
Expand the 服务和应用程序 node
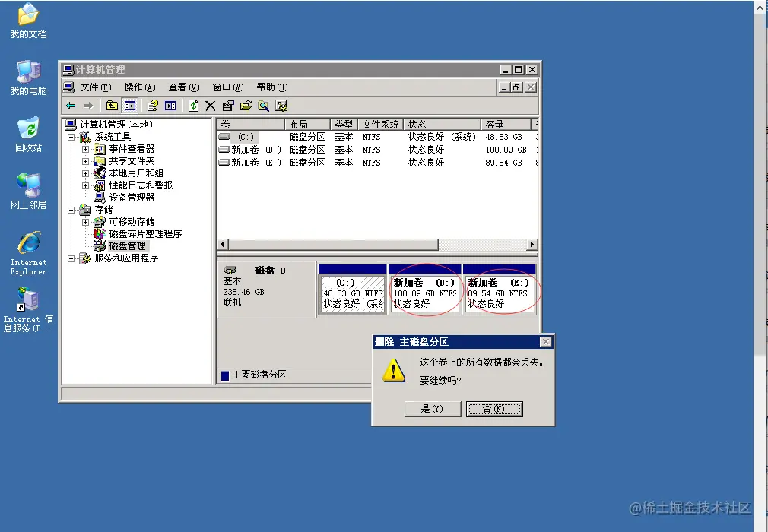pyautogui.click(x=71, y=258)
